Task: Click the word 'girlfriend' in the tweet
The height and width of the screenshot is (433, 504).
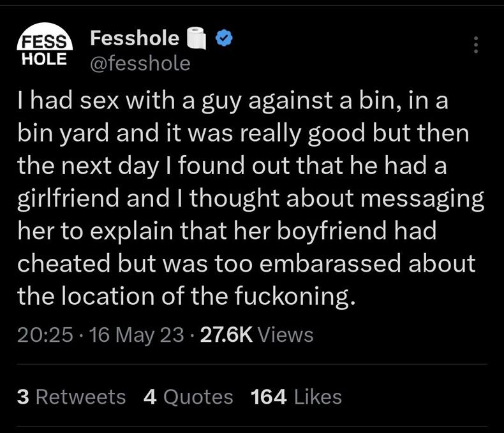Action: tap(68, 198)
